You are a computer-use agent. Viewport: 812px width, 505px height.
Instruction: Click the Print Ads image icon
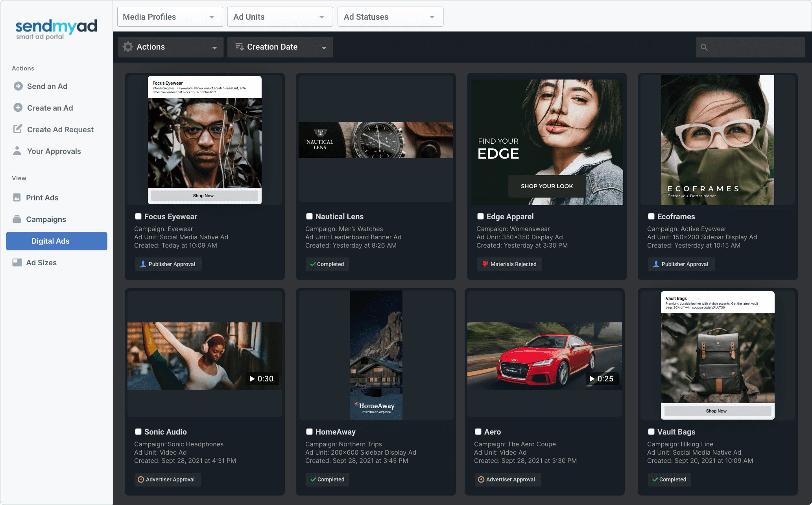point(17,198)
